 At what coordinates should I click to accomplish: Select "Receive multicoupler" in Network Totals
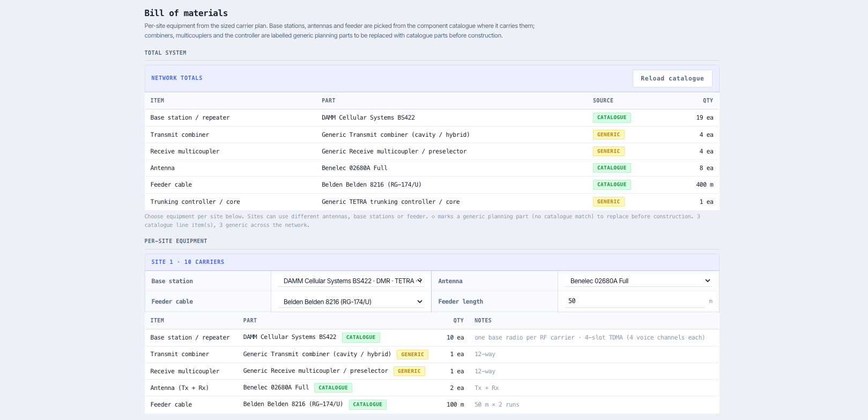point(185,151)
